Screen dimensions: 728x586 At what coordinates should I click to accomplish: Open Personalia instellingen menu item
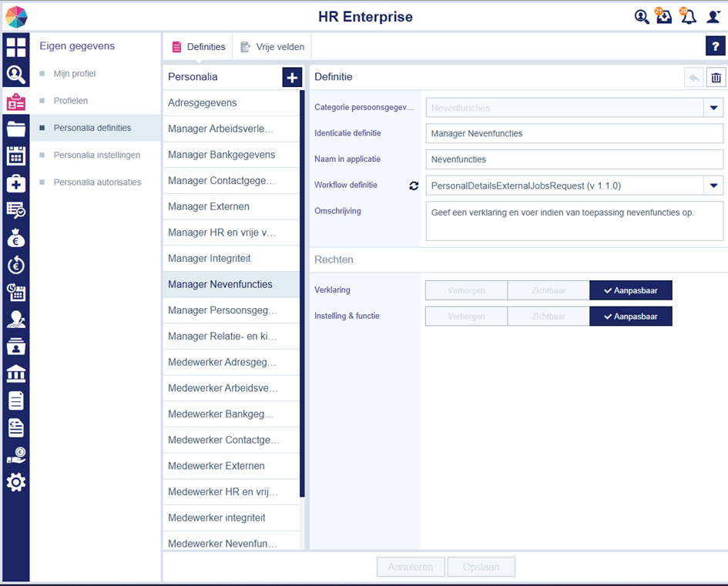click(96, 155)
